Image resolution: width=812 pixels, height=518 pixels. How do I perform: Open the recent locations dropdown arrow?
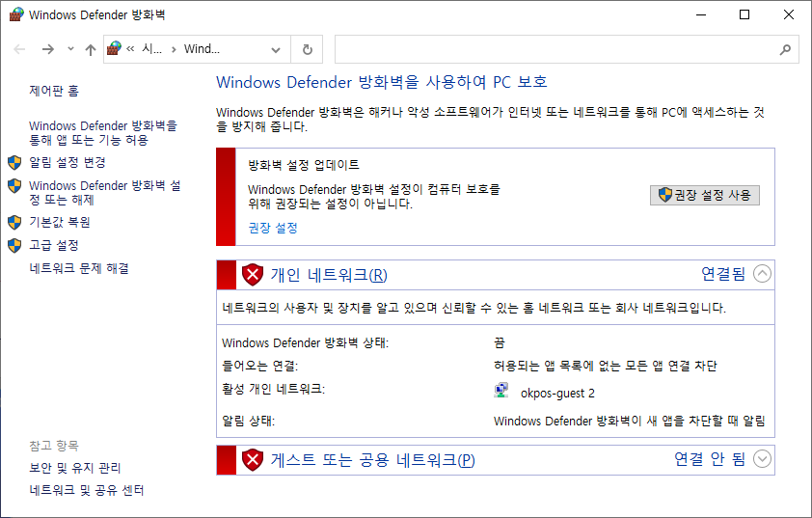click(70, 49)
